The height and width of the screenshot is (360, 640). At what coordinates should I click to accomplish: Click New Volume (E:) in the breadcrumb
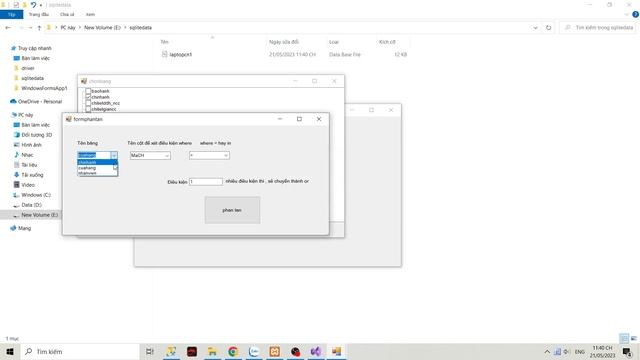(102, 28)
